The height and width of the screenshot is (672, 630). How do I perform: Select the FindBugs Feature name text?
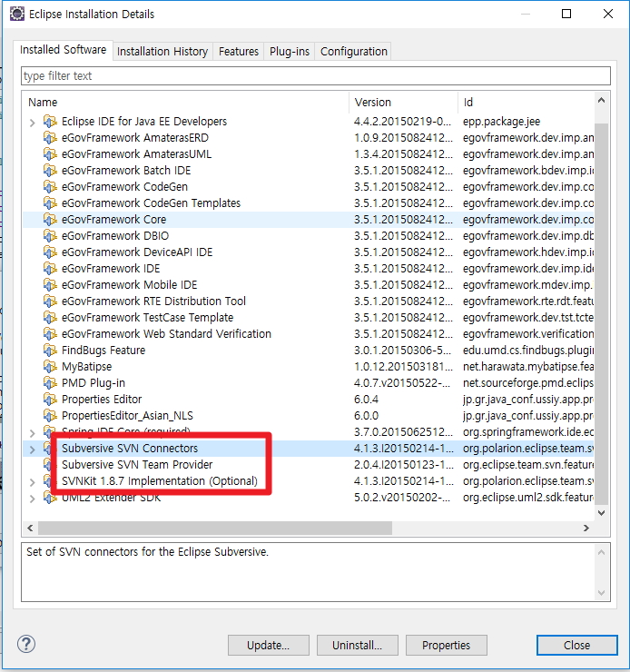pyautogui.click(x=103, y=351)
